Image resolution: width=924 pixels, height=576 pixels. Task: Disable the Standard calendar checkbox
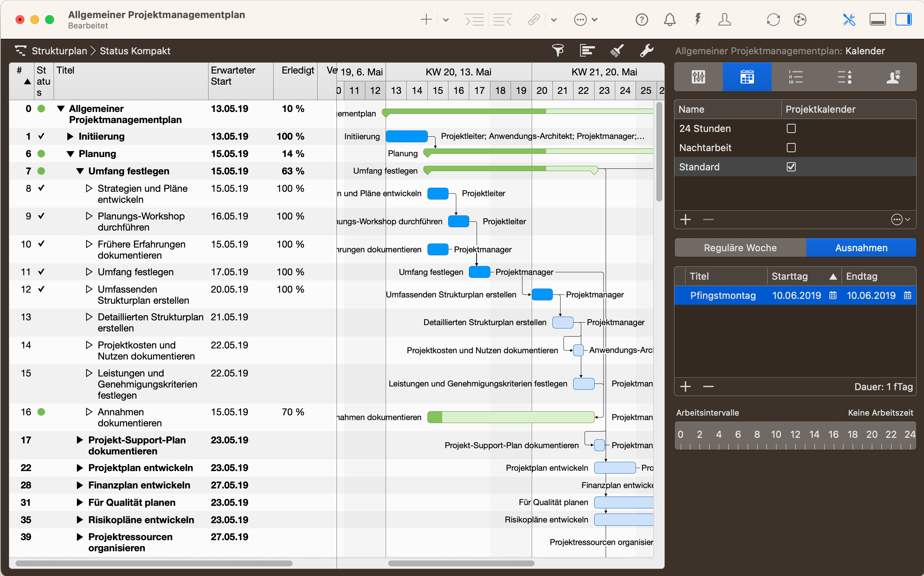pos(791,167)
